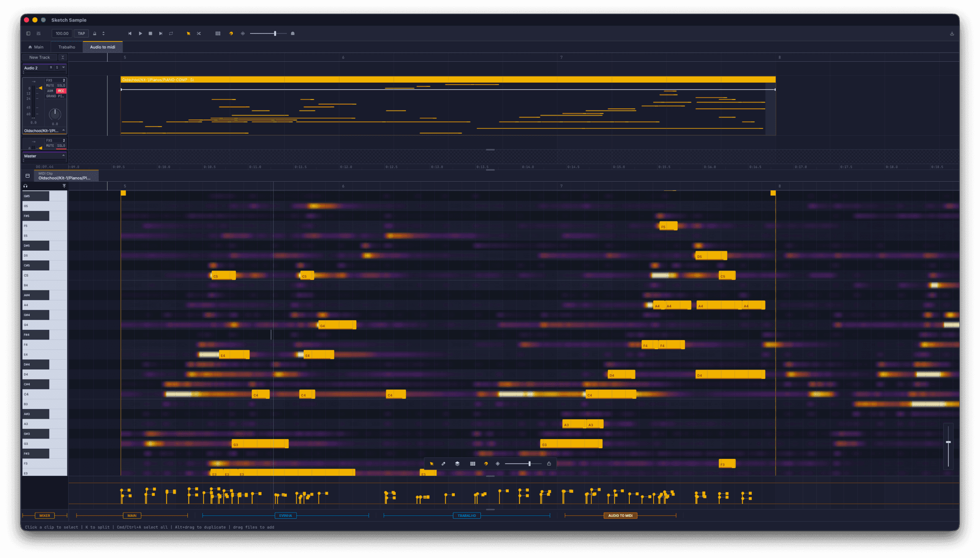Image resolution: width=980 pixels, height=558 pixels.
Task: Collapse all tracks using icon beside New Track
Action: pos(63,58)
